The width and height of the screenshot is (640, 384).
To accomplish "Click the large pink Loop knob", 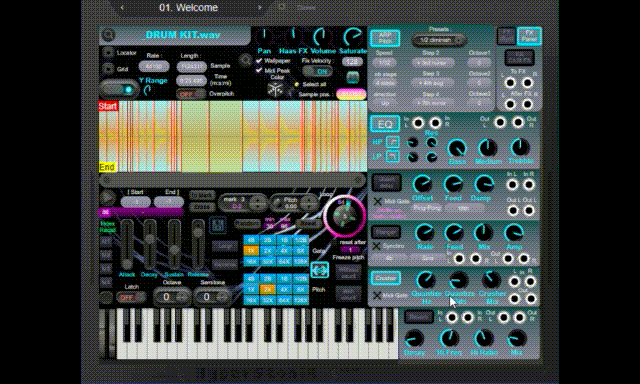I will tap(345, 216).
